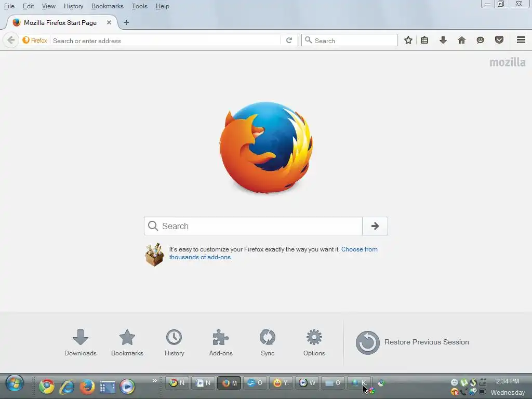Click the center page Search field
The height and width of the screenshot is (399, 532).
click(253, 226)
